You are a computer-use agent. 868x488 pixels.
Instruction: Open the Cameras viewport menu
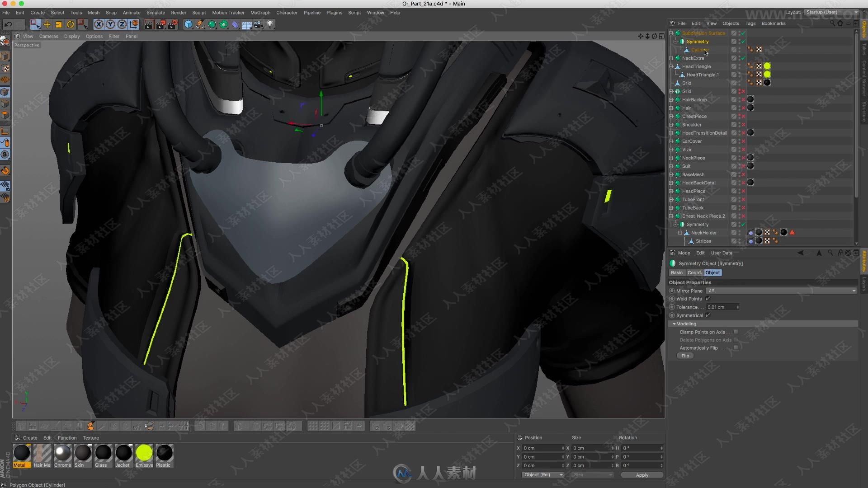48,36
